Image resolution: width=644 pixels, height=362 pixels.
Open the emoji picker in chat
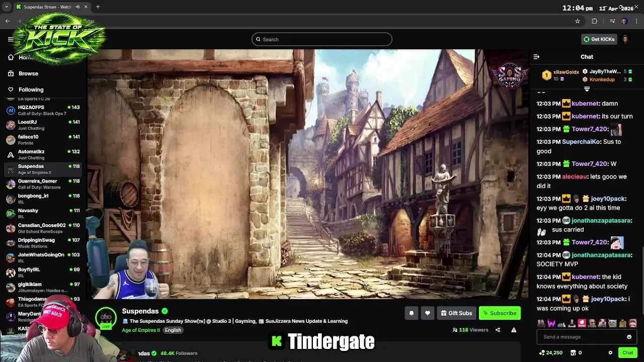pos(629,337)
